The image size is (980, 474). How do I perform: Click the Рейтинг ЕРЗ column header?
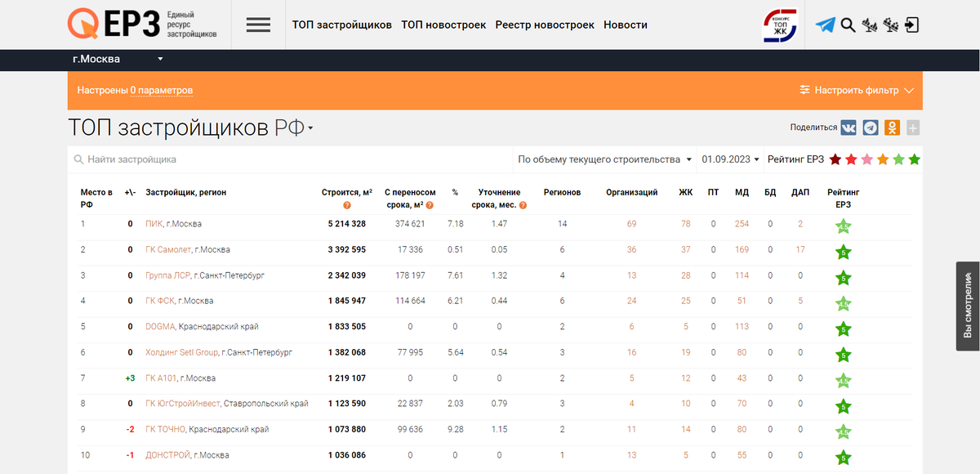click(844, 199)
